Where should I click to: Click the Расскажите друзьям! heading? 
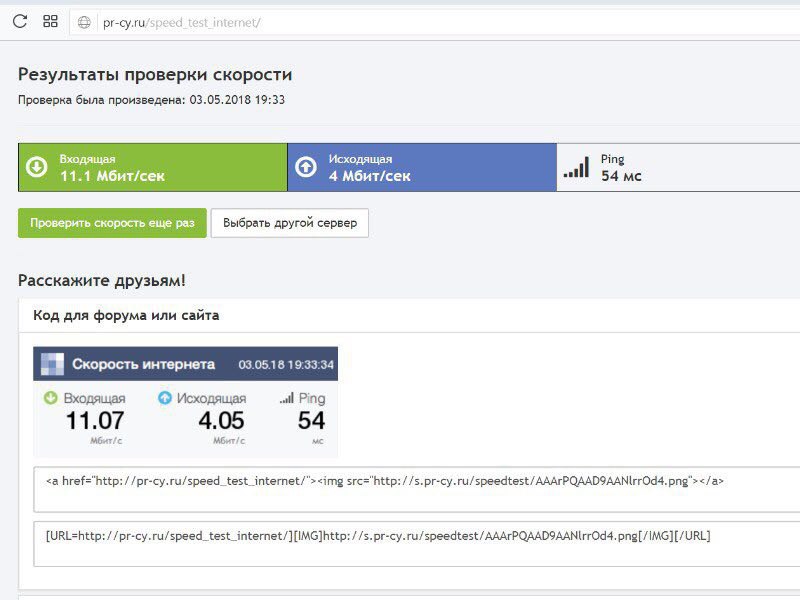coord(102,280)
